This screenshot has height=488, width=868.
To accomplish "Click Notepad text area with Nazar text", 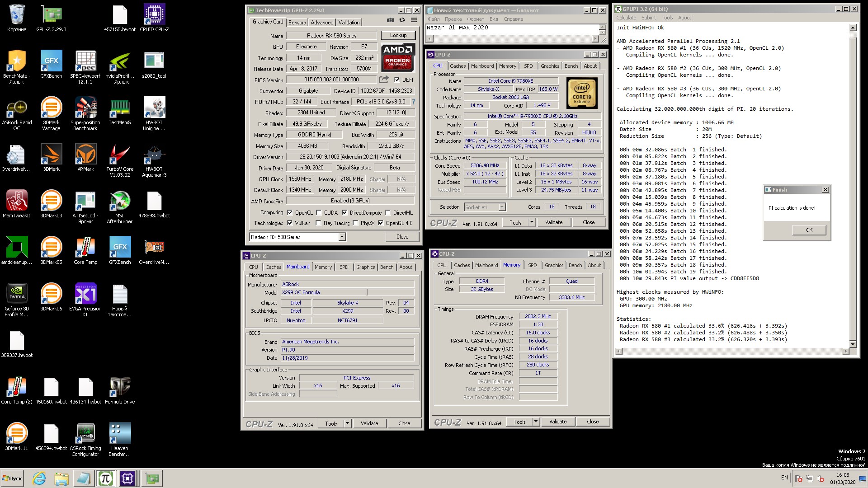I will click(x=512, y=29).
